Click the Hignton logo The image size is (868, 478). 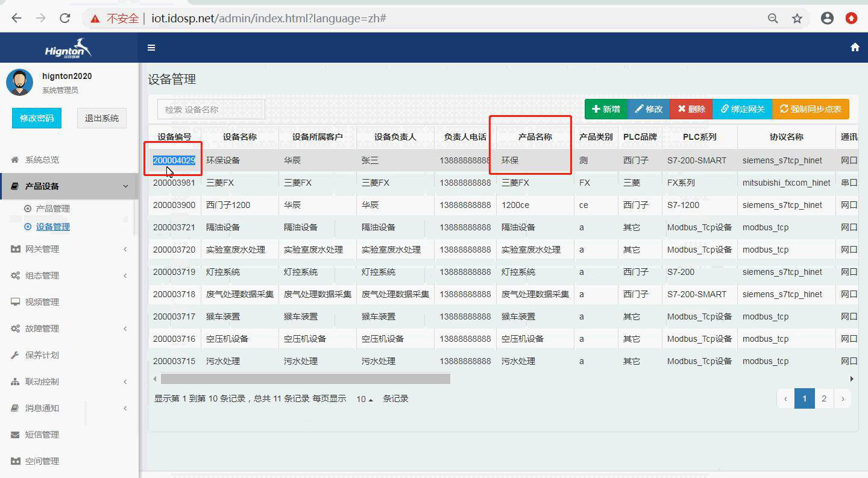(x=68, y=47)
